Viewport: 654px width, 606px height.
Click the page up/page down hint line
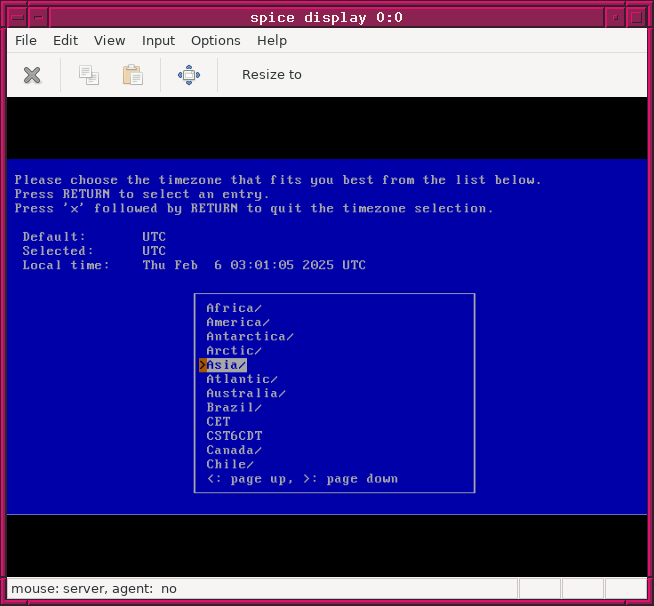point(302,479)
